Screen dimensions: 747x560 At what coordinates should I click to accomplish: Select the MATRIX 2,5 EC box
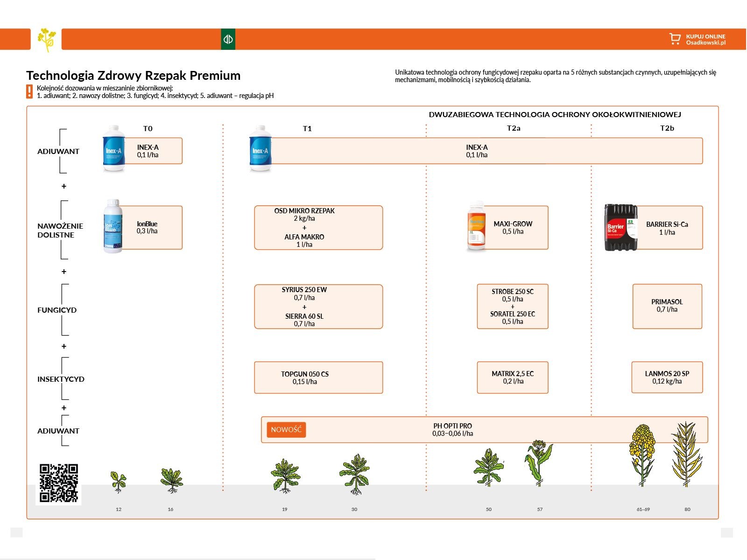pos(513,378)
